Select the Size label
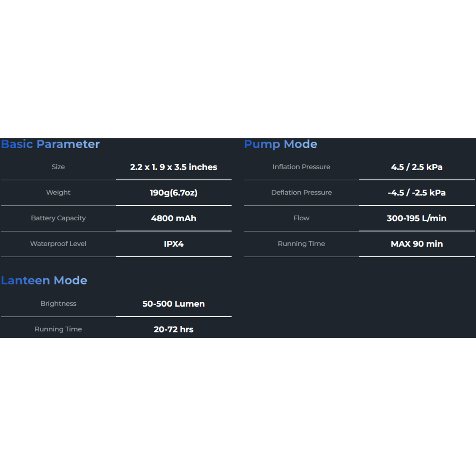The image size is (476, 476). coord(58,167)
